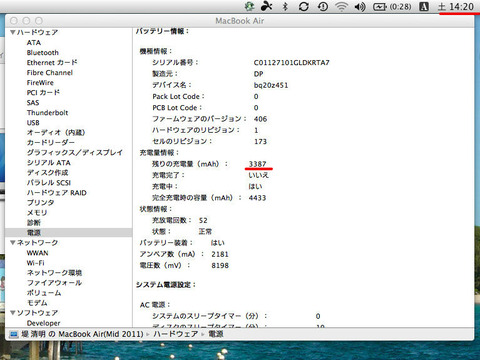This screenshot has height=360, width=480.
Task: Open the fan-shaped menu bar icon
Action: point(267,6)
